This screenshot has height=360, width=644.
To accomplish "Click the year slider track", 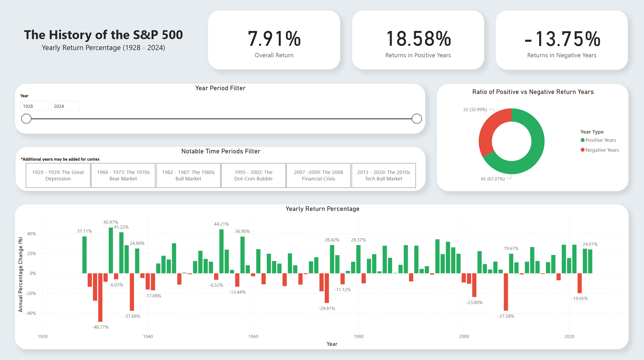I will pyautogui.click(x=221, y=119).
